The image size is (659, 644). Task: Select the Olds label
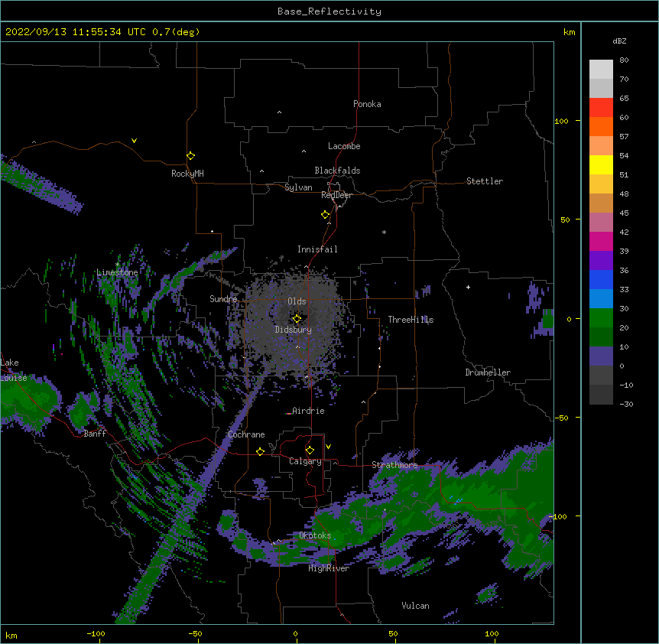297,301
